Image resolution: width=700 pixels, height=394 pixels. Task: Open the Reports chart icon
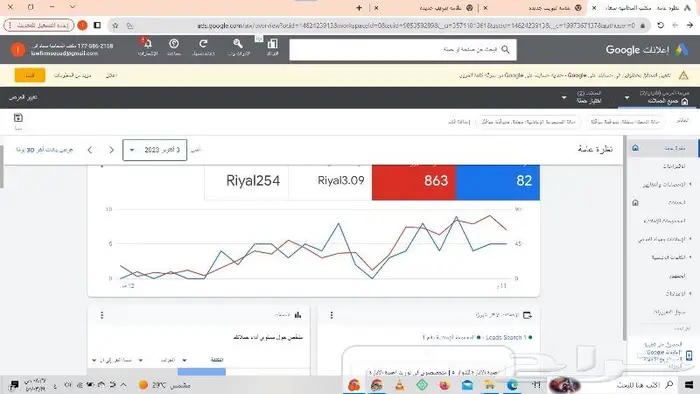(272, 44)
